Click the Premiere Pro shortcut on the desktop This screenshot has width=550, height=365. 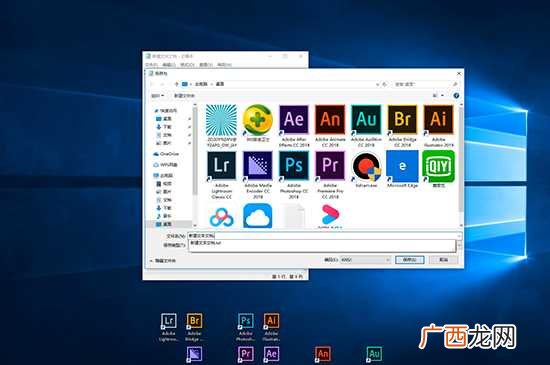click(x=246, y=354)
